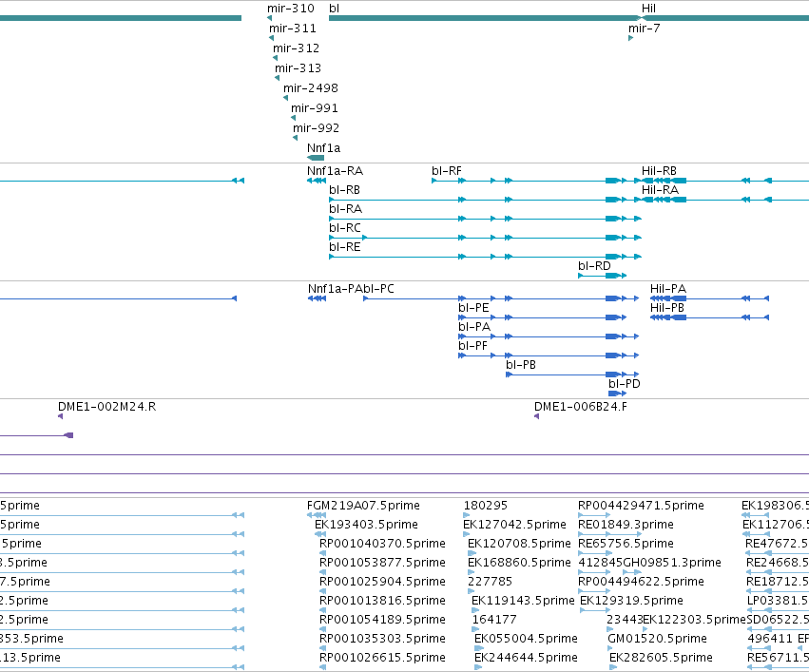Click protein Hil-PB label
The height and width of the screenshot is (672, 809).
tap(667, 308)
